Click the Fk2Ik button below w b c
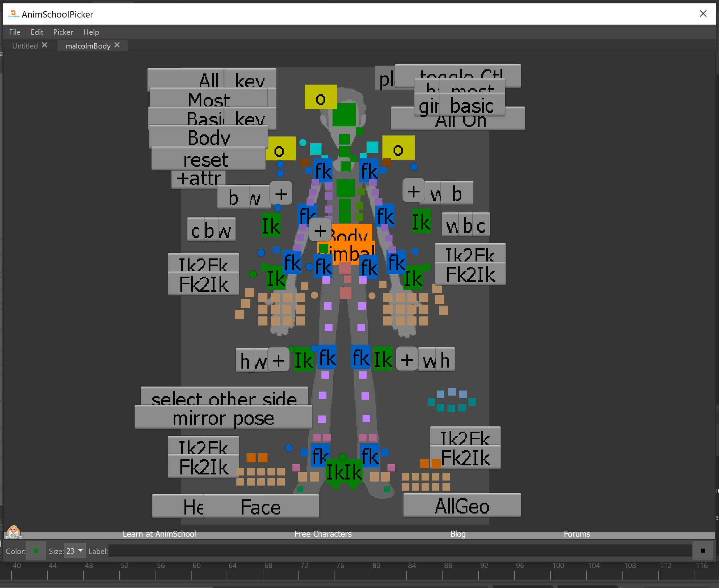The width and height of the screenshot is (719, 588). point(470,274)
